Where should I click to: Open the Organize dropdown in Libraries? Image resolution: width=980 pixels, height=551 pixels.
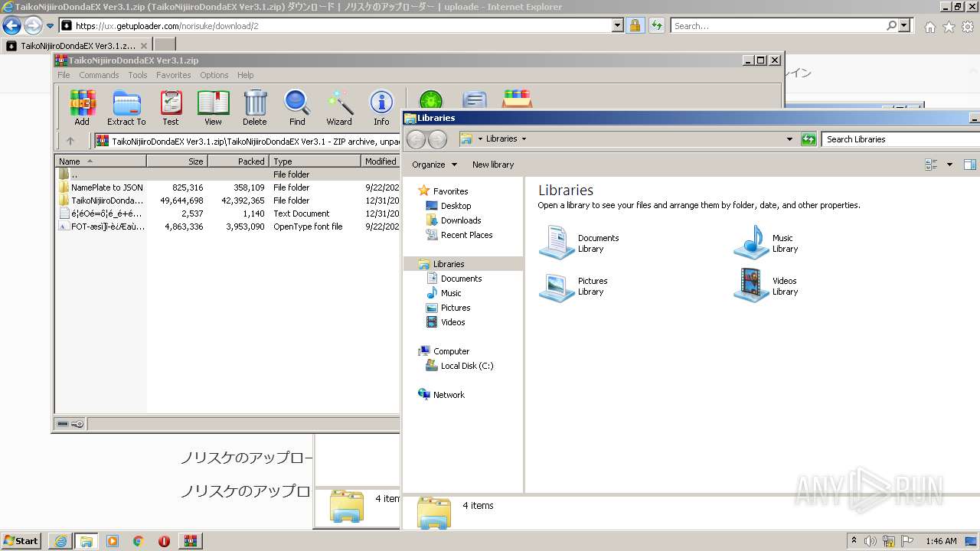coord(434,165)
